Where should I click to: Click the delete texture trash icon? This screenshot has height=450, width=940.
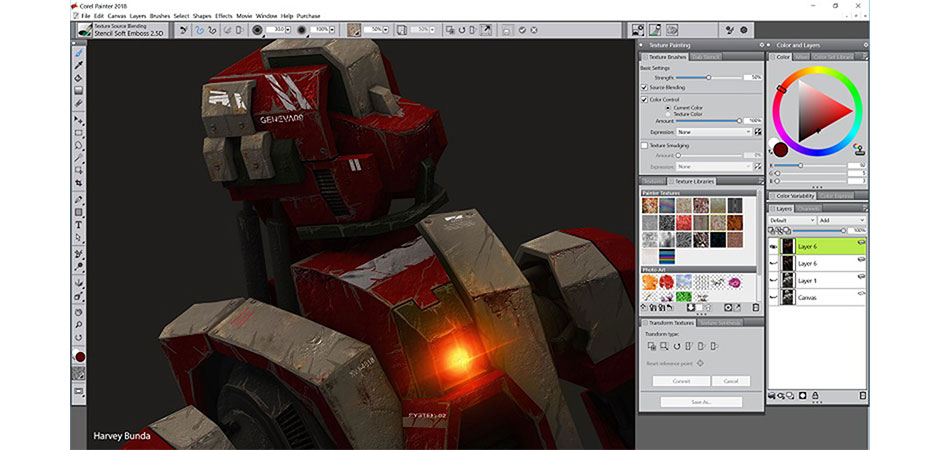coord(755,307)
